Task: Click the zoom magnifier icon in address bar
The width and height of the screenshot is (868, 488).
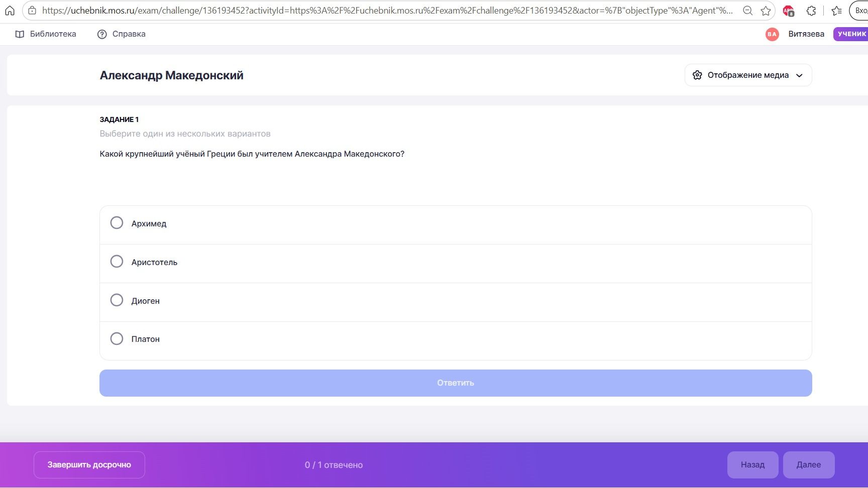Action: pyautogui.click(x=747, y=11)
